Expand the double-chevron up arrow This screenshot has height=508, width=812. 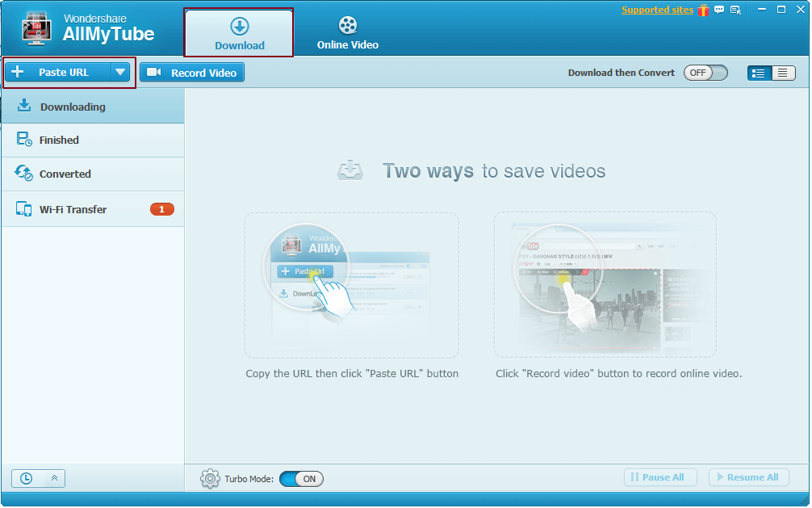point(54,478)
